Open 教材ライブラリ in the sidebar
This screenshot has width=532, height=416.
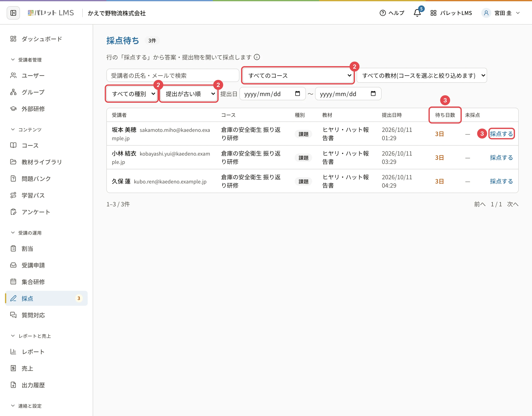click(46, 162)
